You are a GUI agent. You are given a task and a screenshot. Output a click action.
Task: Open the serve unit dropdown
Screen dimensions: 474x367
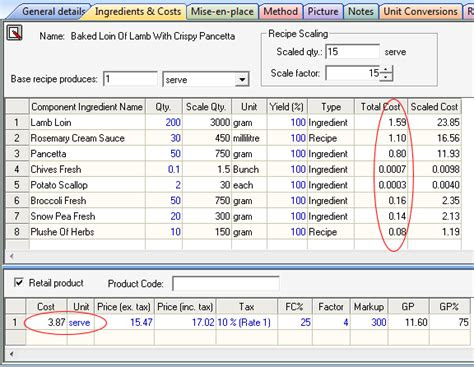coord(242,80)
